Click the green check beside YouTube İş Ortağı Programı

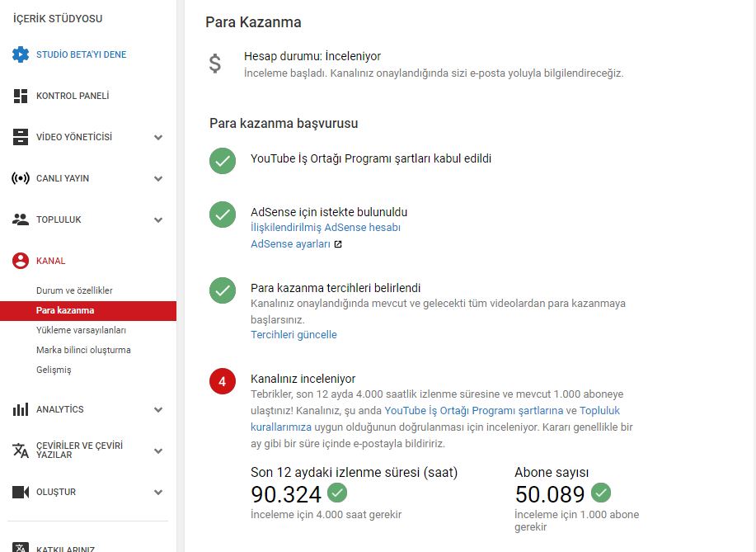(x=223, y=161)
